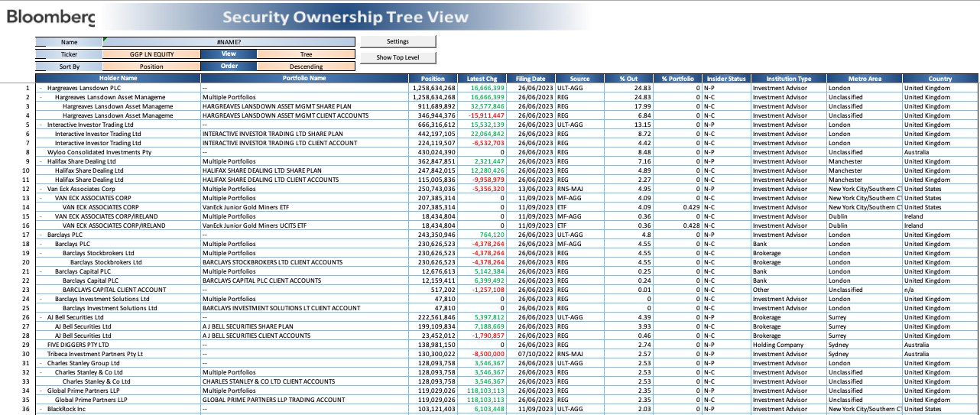Select the filing date 07/10/2022
The image size is (980, 415).
(x=531, y=354)
